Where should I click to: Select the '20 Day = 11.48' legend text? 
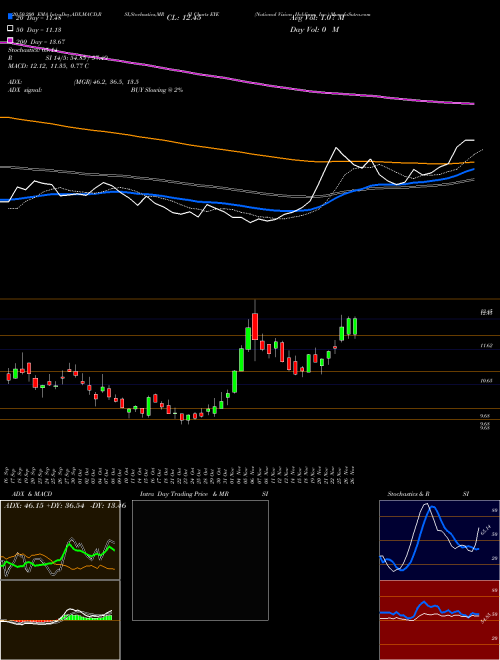[39, 18]
